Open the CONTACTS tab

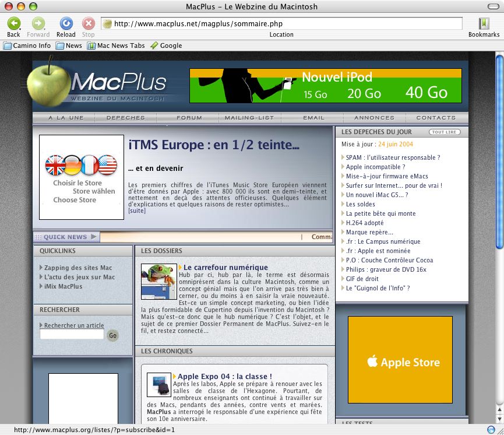point(436,118)
